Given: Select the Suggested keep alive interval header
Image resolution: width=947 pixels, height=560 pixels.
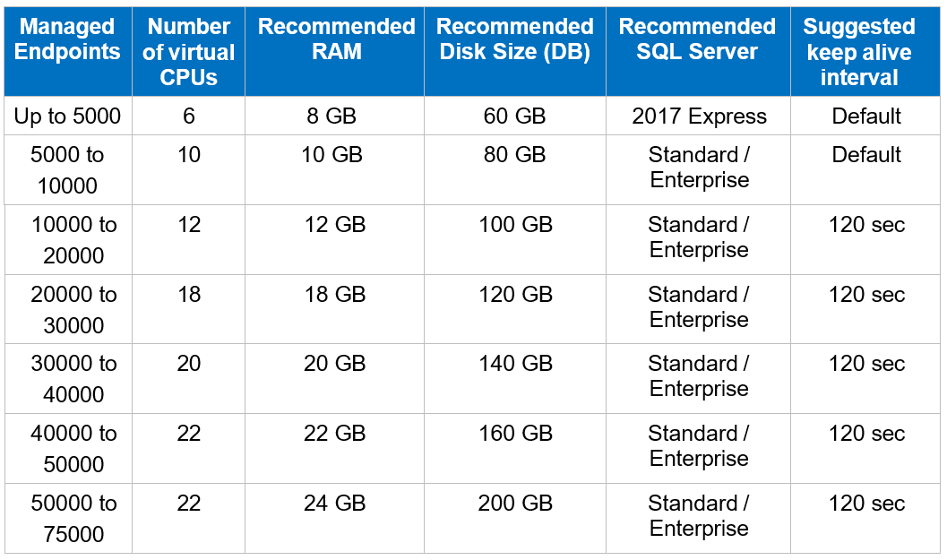Looking at the screenshot, I should (x=866, y=52).
